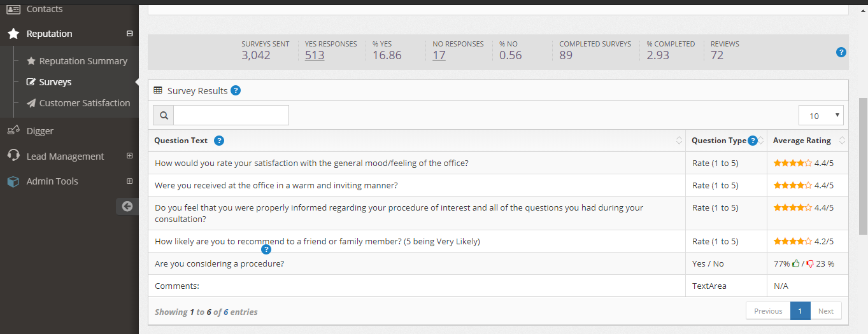The width and height of the screenshot is (868, 334).
Task: Click the survey results search field
Action: [x=231, y=115]
